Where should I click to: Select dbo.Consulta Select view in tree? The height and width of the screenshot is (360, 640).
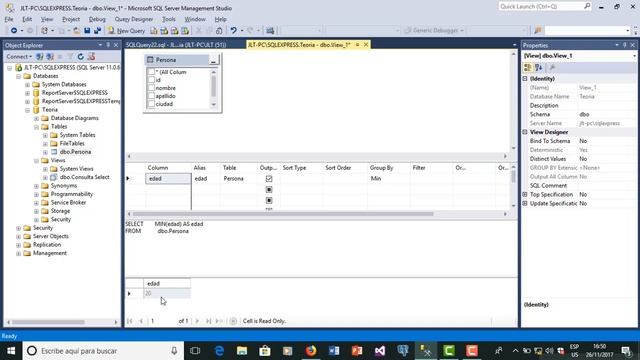(84, 177)
